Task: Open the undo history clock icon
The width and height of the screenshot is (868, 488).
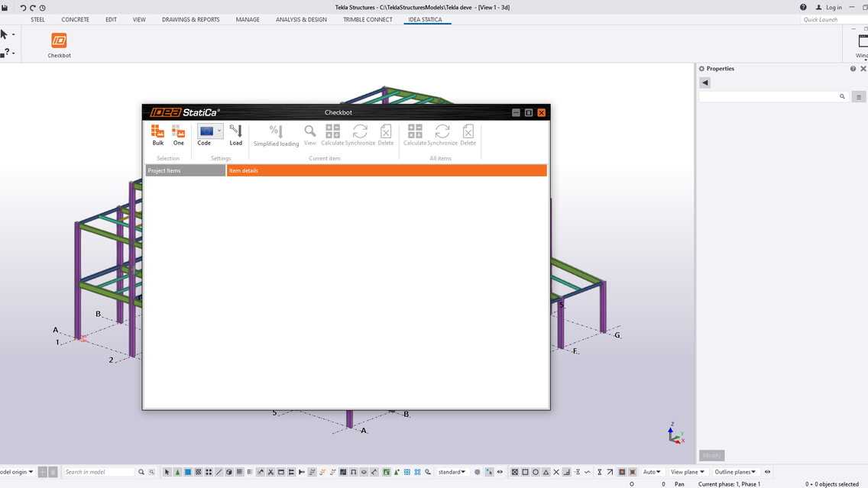Action: click(43, 8)
